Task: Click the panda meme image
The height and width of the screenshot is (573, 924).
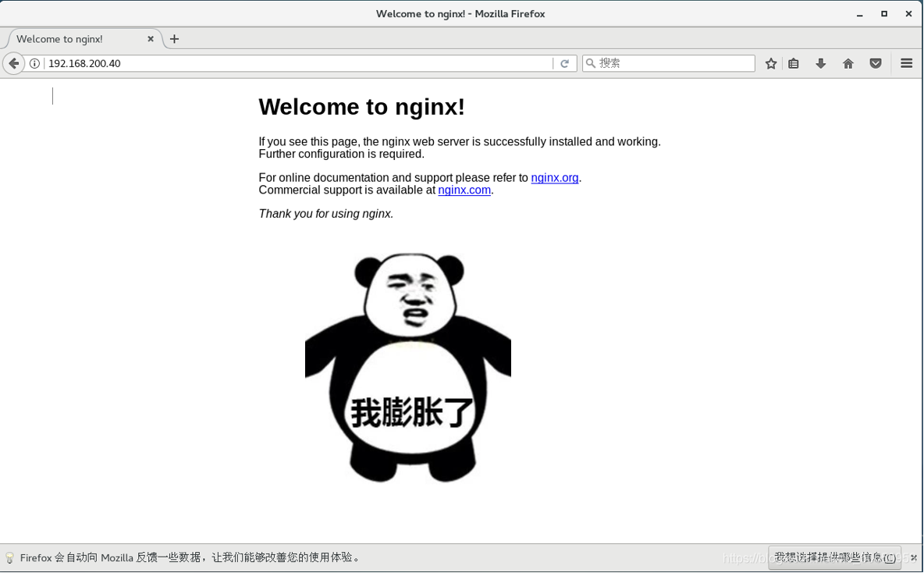Action: 408,368
